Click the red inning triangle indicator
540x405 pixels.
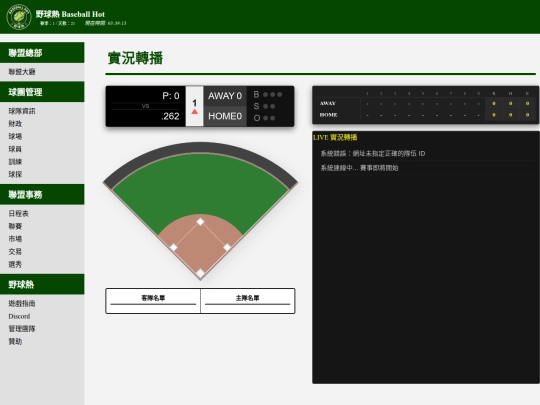[x=195, y=112]
